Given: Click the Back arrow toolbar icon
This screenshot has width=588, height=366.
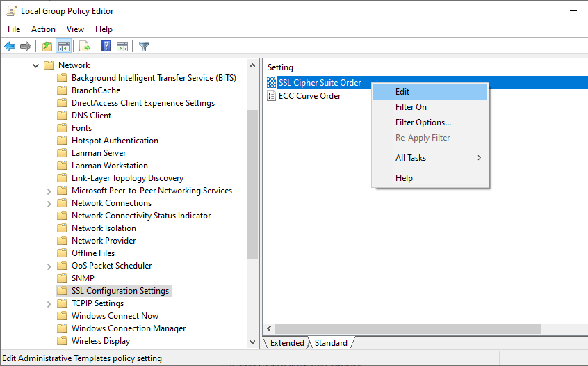Looking at the screenshot, I should (x=10, y=47).
